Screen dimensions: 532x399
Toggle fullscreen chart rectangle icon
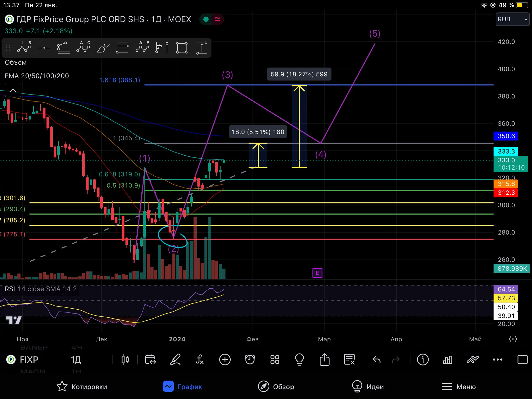[x=522, y=360]
